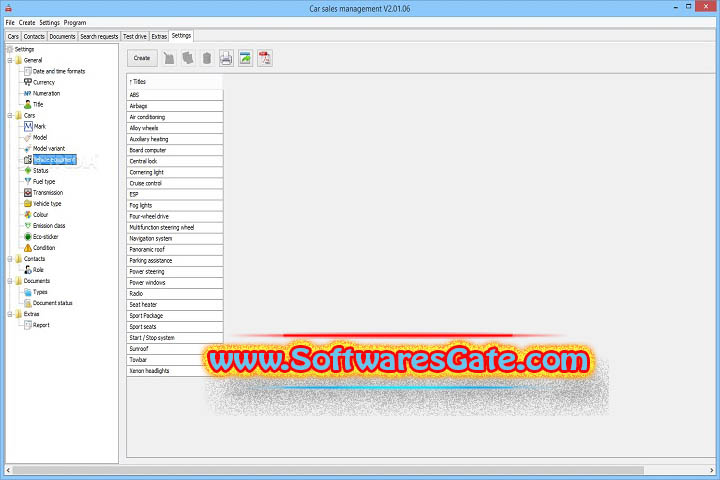Select the Board computer row
Image resolution: width=720 pixels, height=480 pixels.
click(x=175, y=150)
